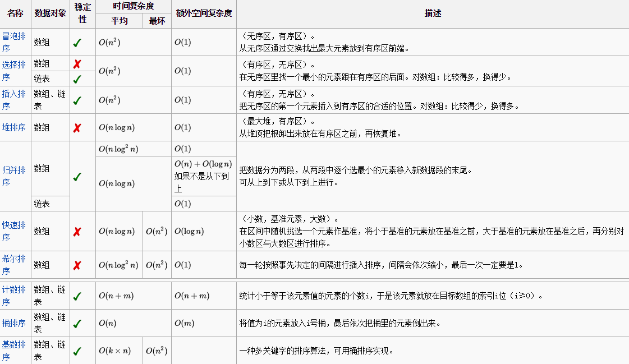This screenshot has width=629, height=364.
Task: Click the description starting 将值为i的元素
Action: click(340, 323)
